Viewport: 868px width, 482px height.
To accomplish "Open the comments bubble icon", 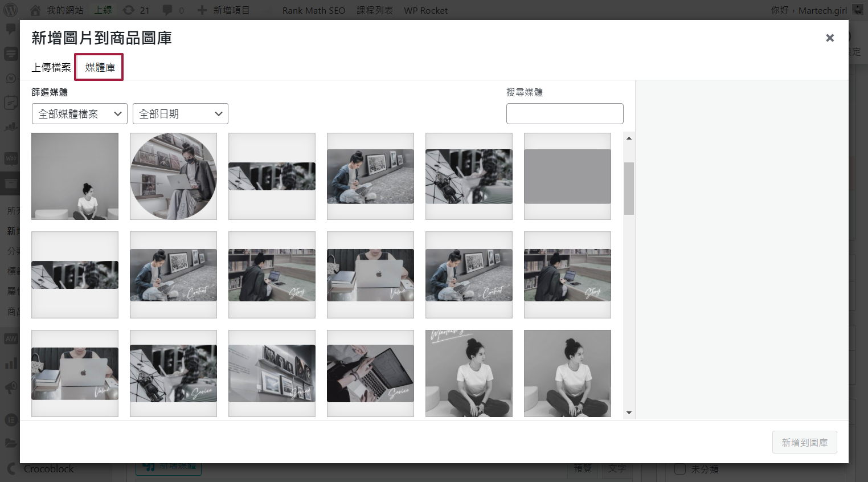I will coord(167,10).
